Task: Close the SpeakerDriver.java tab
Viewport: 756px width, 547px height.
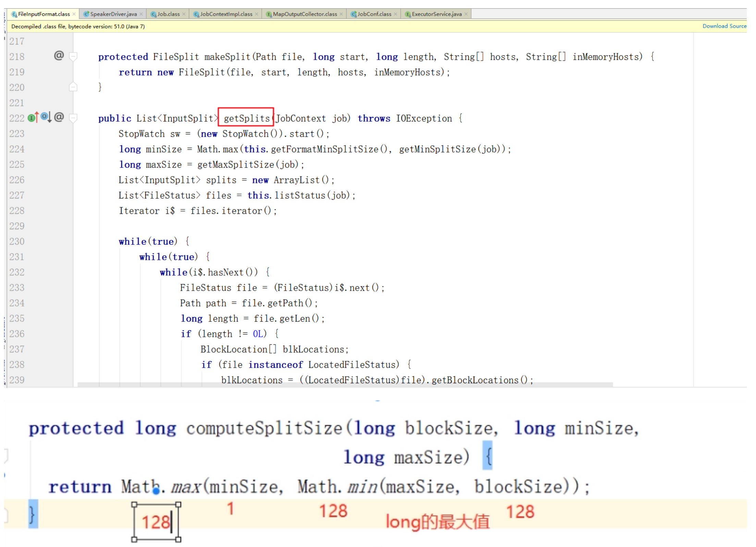Action: (x=141, y=14)
